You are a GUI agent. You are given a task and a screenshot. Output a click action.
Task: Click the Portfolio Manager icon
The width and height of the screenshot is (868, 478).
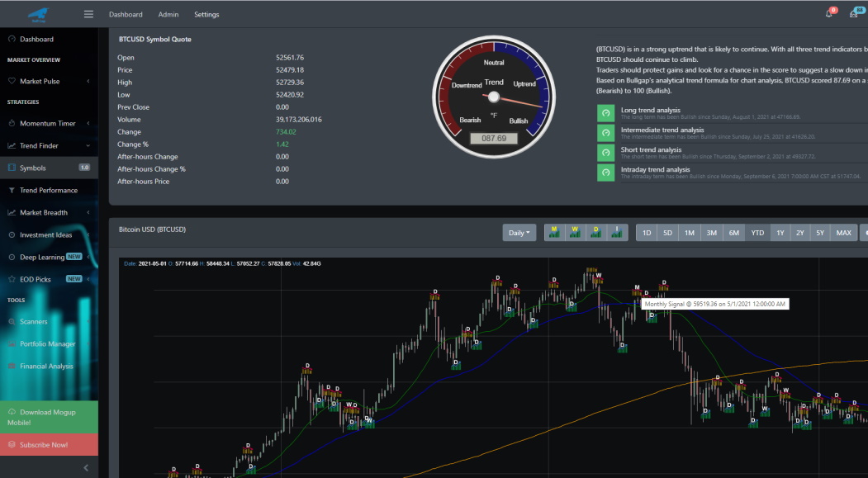(12, 343)
